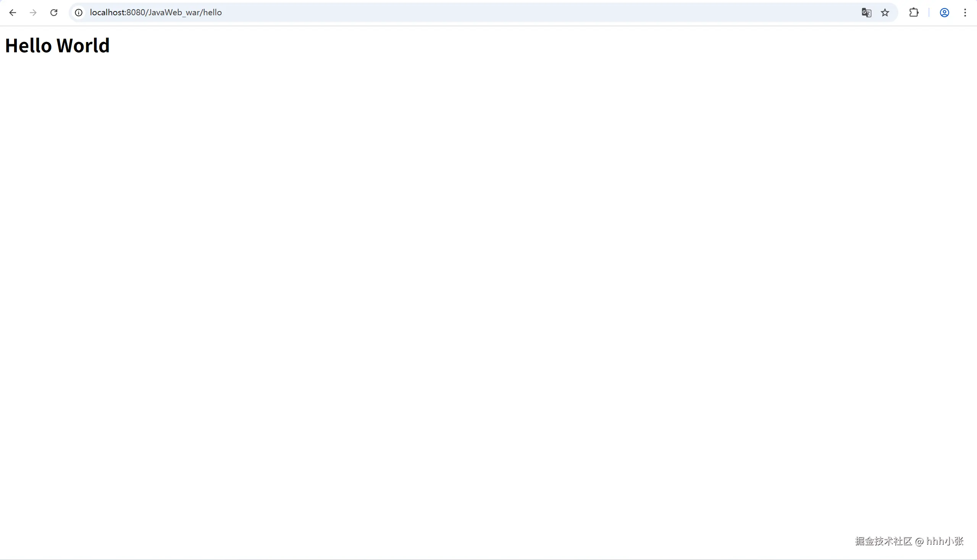Click the forward navigation arrow
The height and width of the screenshot is (560, 977).
point(33,13)
